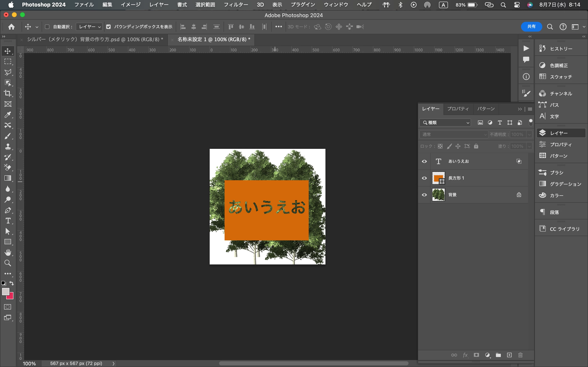The height and width of the screenshot is (367, 588).
Task: Enable the 自動選択 checkbox
Action: 47,27
